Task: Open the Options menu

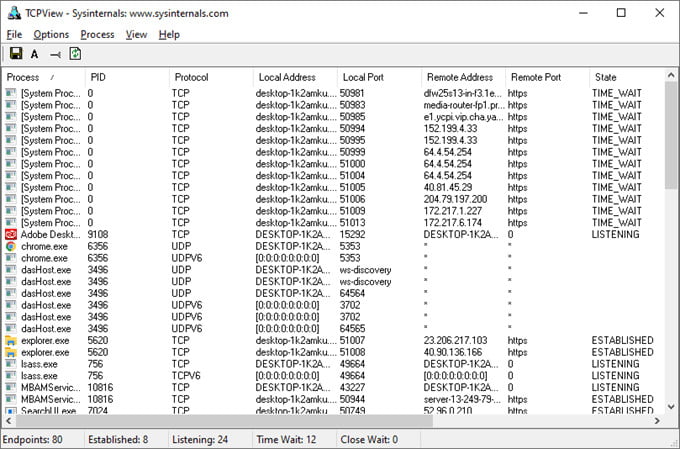Action: point(51,35)
